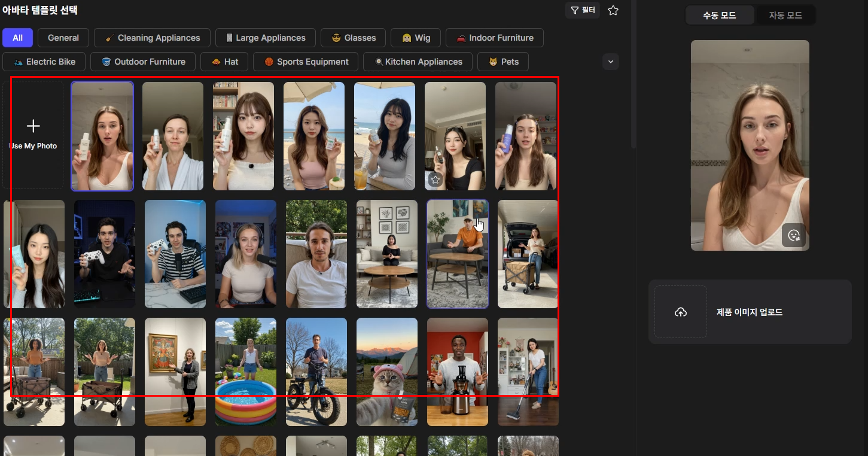Select the All category tab
The width and height of the screenshot is (868, 456).
click(x=18, y=38)
